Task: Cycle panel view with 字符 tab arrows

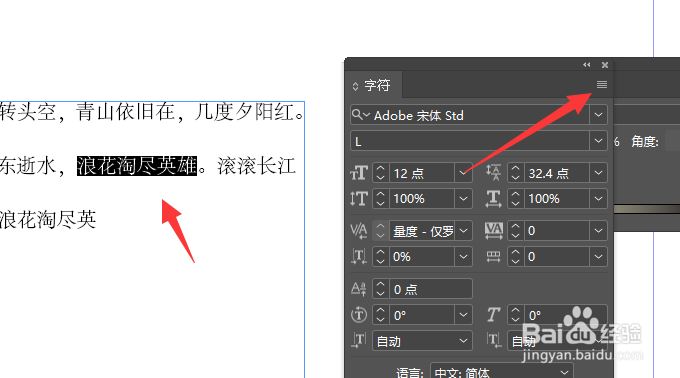Action: pyautogui.click(x=355, y=86)
